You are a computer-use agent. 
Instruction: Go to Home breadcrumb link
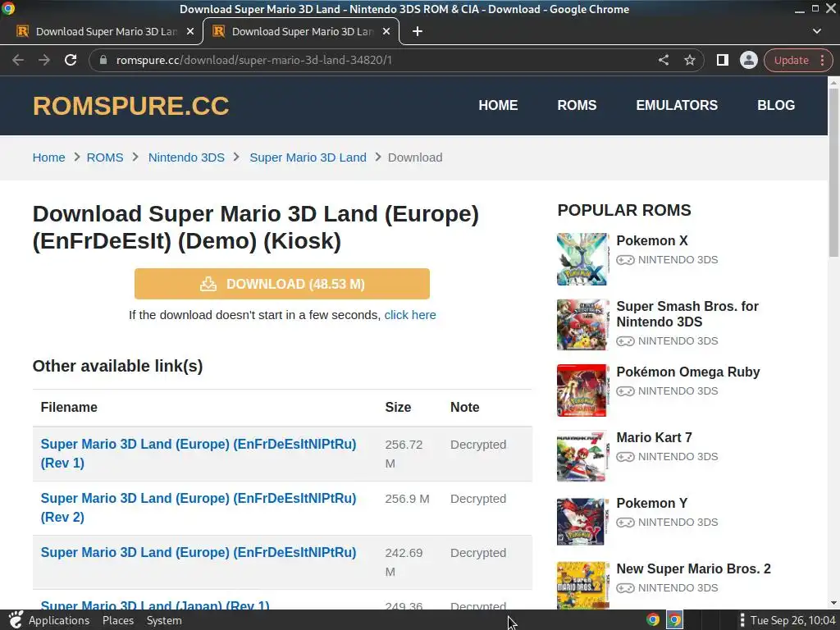coord(48,157)
